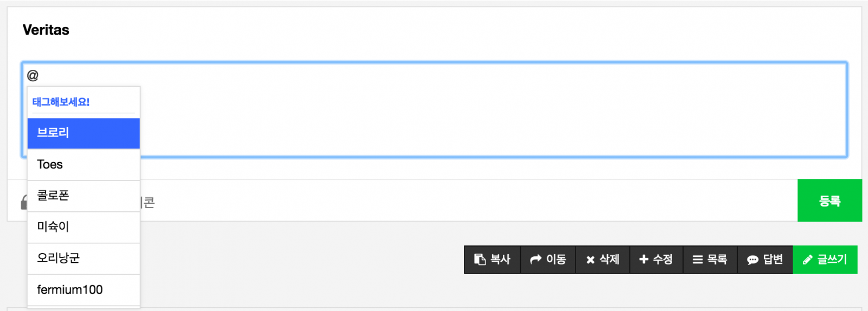Choose Toes in the tag suggestions
Screen dimensions: 868x311
point(84,165)
